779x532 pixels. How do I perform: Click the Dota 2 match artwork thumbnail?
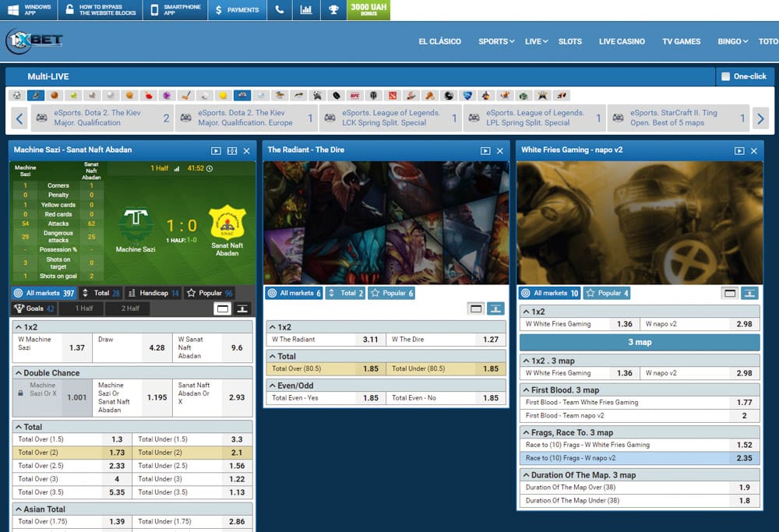coord(386,223)
